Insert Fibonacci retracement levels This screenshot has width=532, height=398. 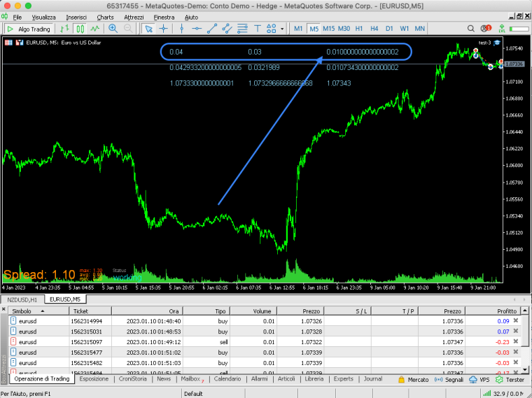[x=242, y=29]
